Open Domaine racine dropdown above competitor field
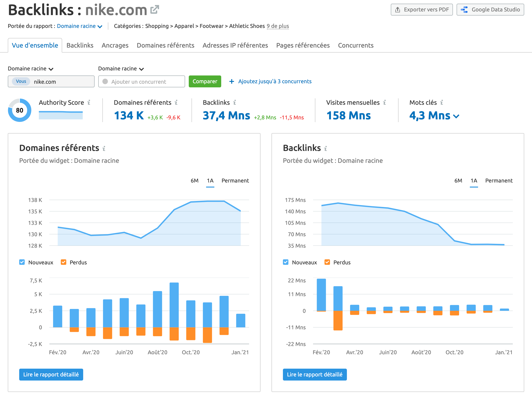This screenshot has height=397, width=532. coord(121,68)
